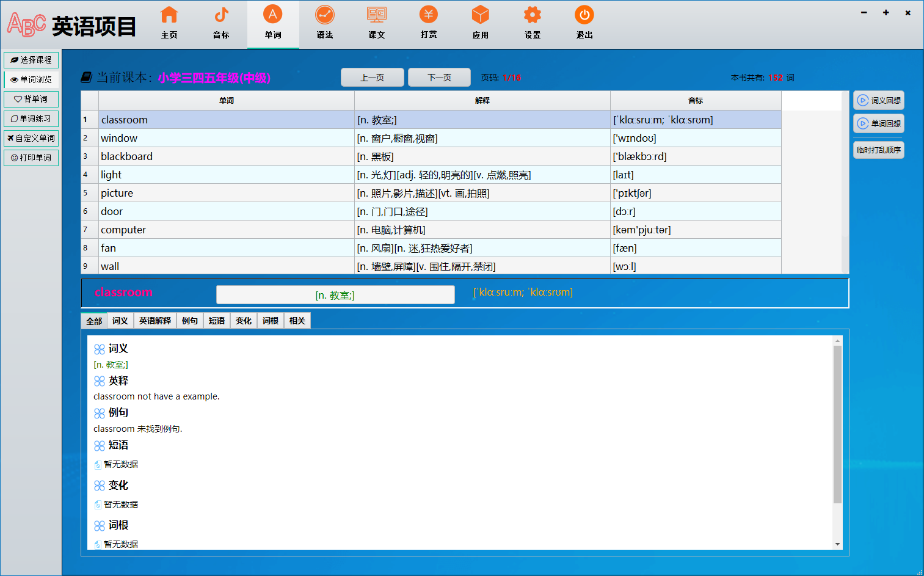Start 词义回想 meaning recall

pyautogui.click(x=878, y=100)
